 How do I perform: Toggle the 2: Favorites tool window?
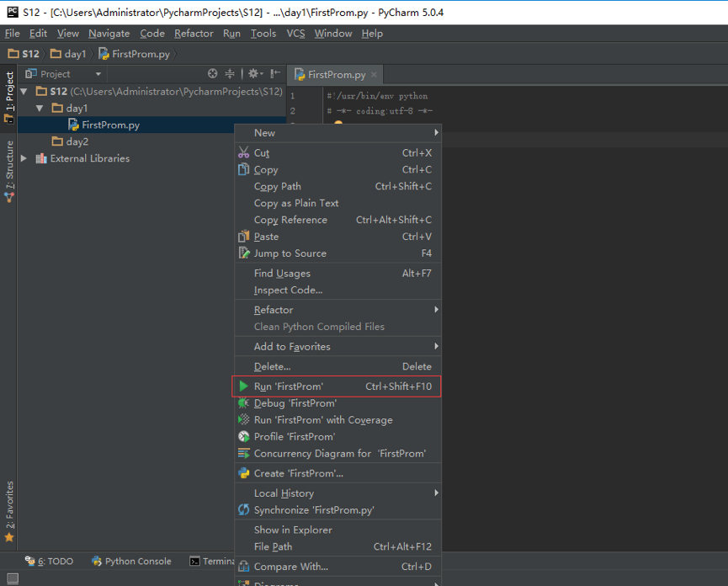click(x=8, y=512)
